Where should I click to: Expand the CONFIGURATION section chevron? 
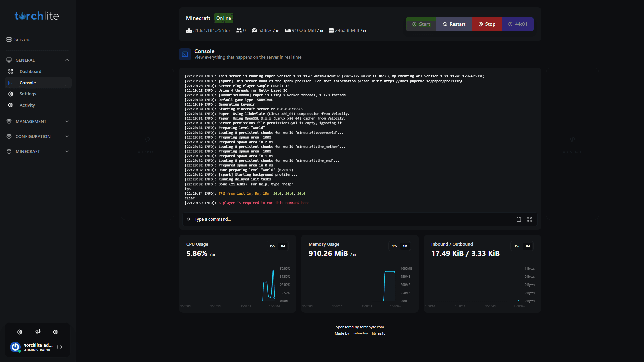(67, 136)
